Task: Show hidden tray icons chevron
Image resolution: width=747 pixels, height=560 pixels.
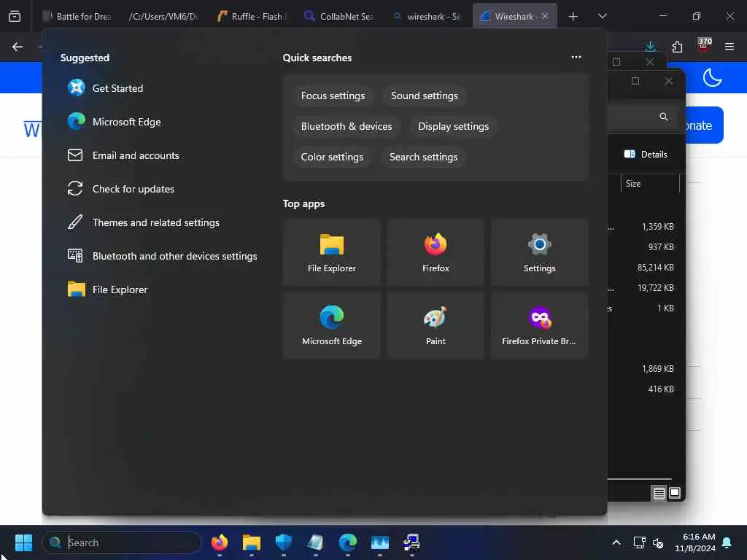Action: (x=616, y=542)
